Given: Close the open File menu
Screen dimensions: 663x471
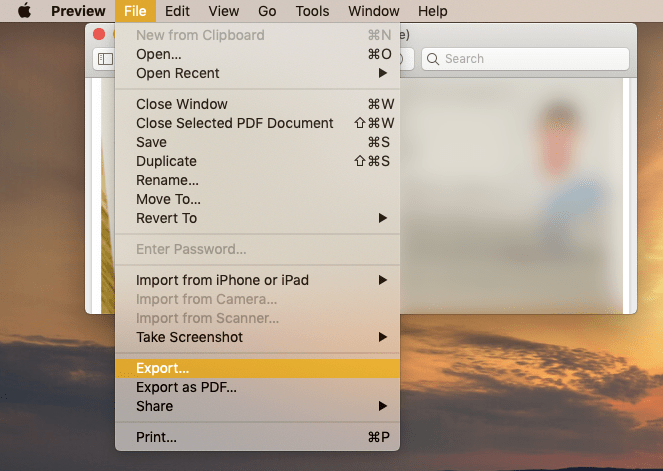Looking at the screenshot, I should (x=135, y=11).
